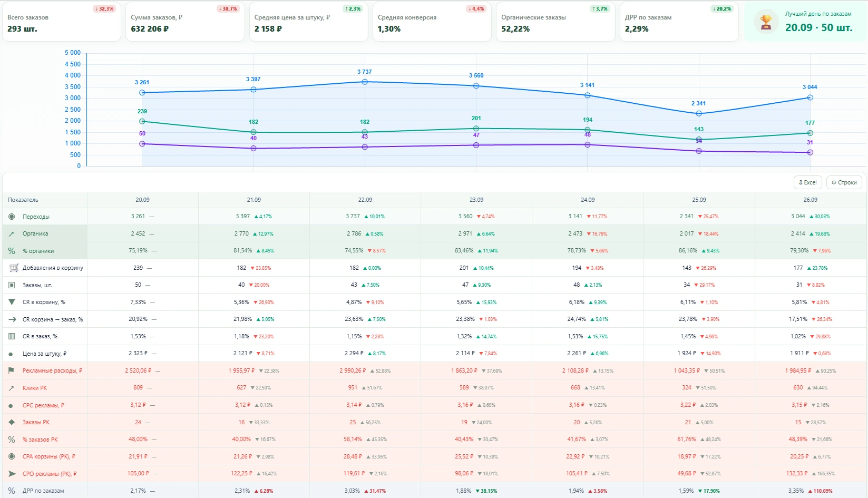The height and width of the screenshot is (498, 868).
Task: Click the 2 341 point on the blue line
Action: pyautogui.click(x=699, y=113)
